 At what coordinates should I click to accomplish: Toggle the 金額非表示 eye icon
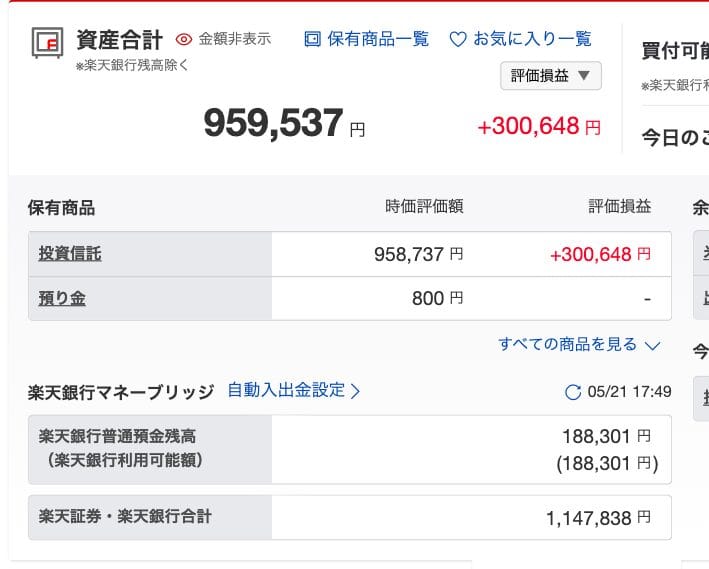click(183, 39)
